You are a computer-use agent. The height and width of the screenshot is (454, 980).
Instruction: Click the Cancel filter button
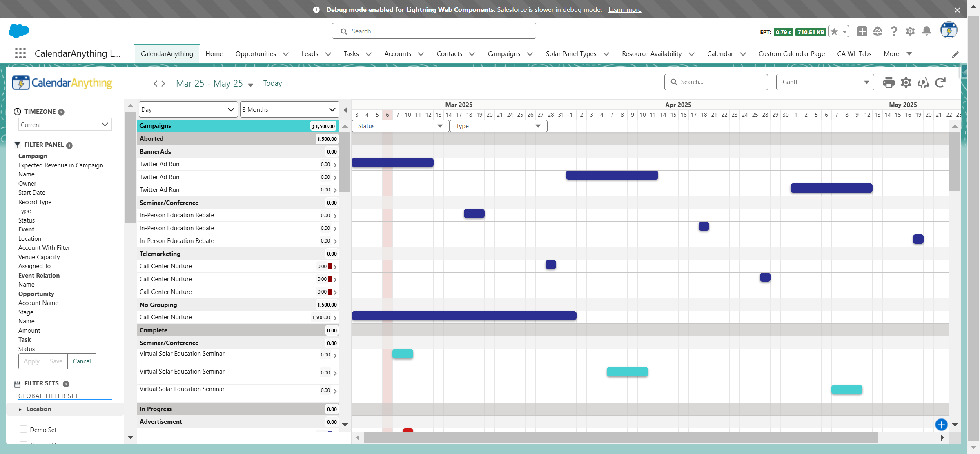point(82,361)
